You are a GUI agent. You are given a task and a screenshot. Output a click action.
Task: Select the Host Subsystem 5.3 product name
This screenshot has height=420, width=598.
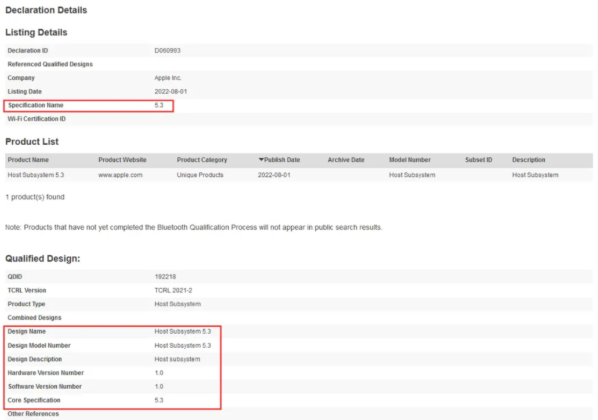(x=36, y=175)
